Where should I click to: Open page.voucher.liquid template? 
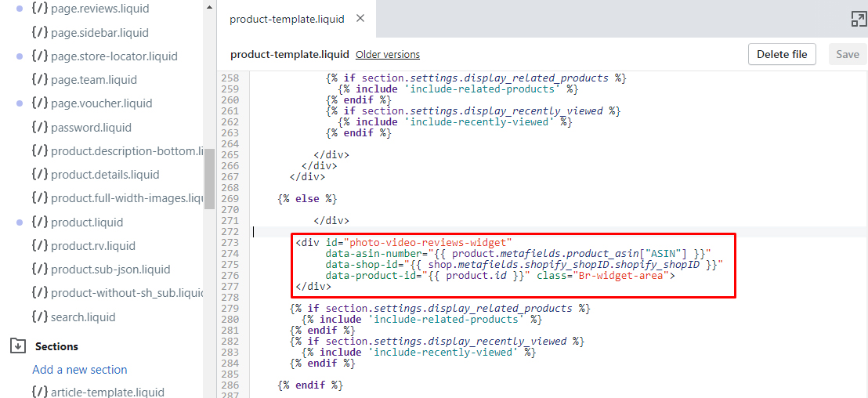coord(101,103)
